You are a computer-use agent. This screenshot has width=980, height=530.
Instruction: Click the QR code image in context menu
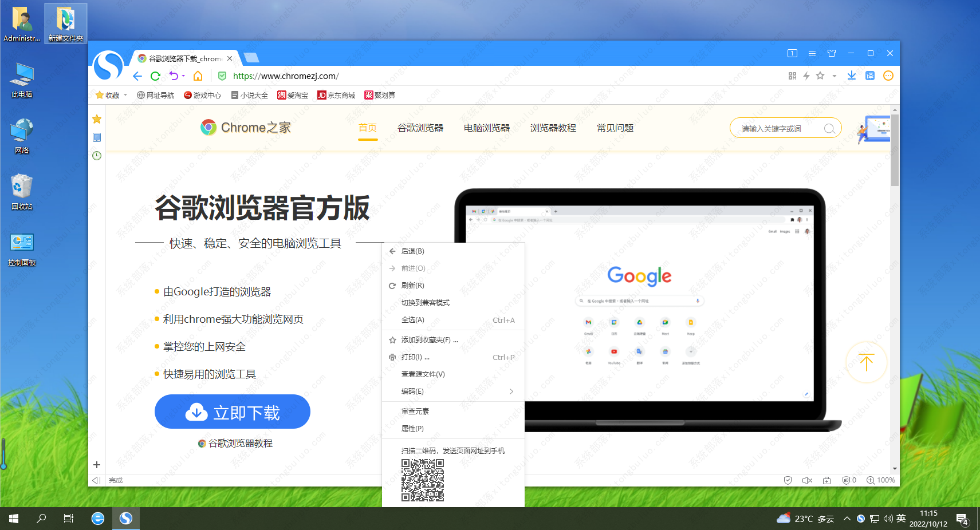pyautogui.click(x=423, y=480)
